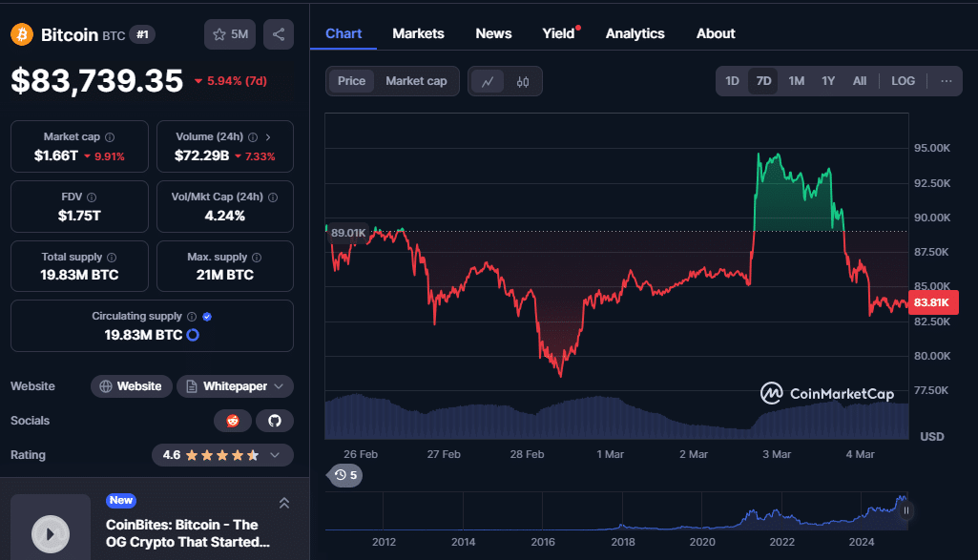Click the info icon beside Volume (24h)
Image resolution: width=978 pixels, height=560 pixels.
pos(253,137)
